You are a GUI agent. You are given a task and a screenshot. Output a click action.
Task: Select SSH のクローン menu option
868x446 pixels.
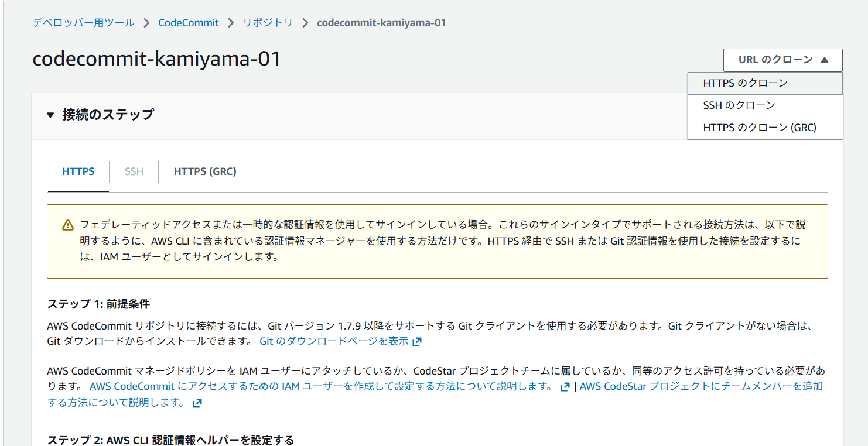[x=765, y=105]
